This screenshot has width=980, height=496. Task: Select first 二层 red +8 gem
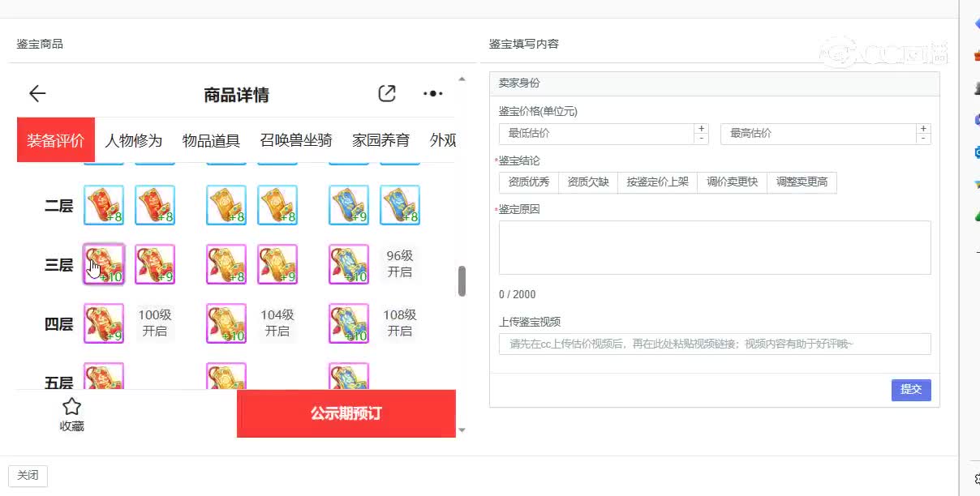point(104,205)
